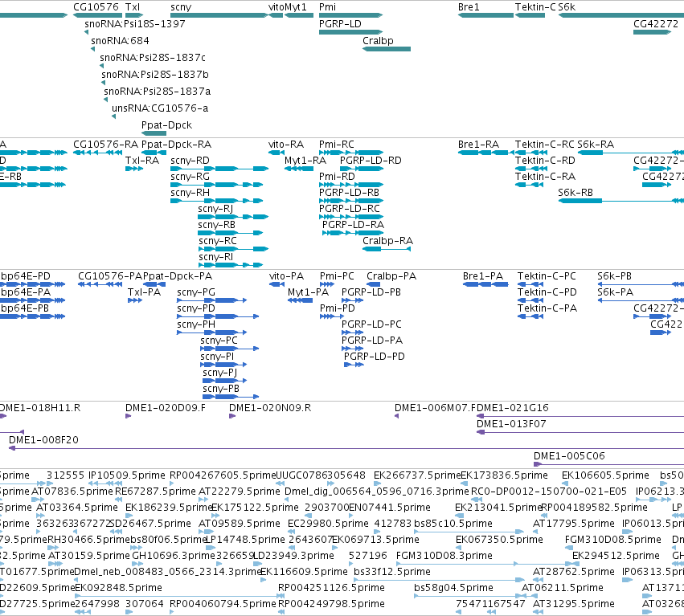Click the Bre1 gene bar

pos(485,15)
